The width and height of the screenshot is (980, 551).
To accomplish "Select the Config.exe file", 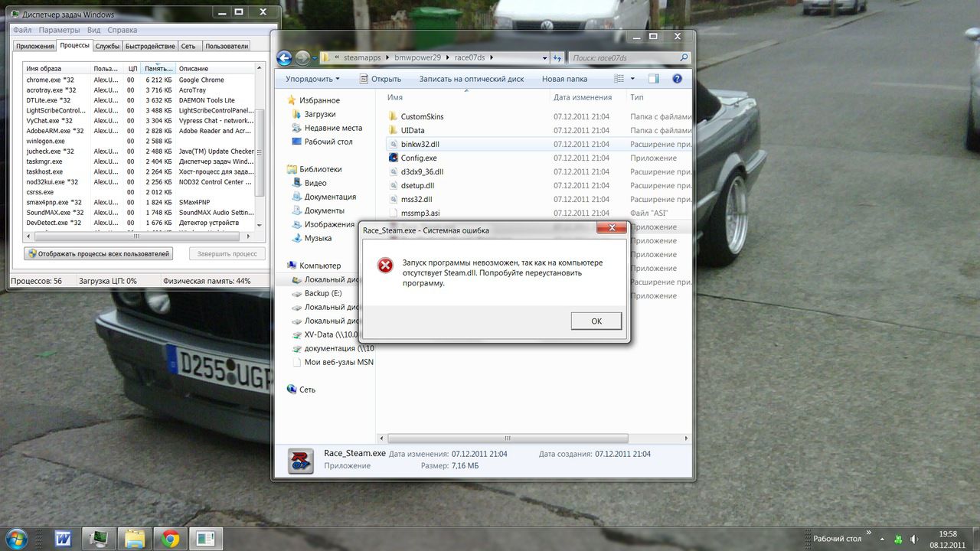I will tap(419, 158).
